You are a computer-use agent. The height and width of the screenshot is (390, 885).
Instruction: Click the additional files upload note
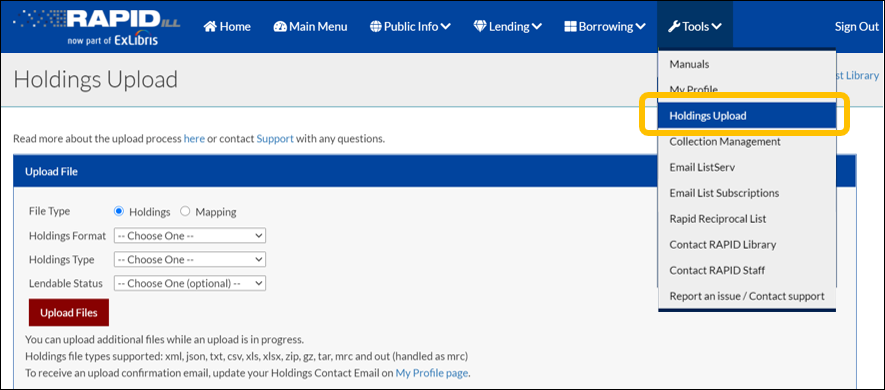point(165,340)
